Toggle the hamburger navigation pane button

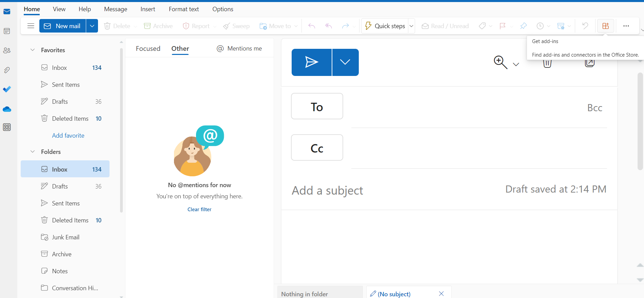[31, 26]
